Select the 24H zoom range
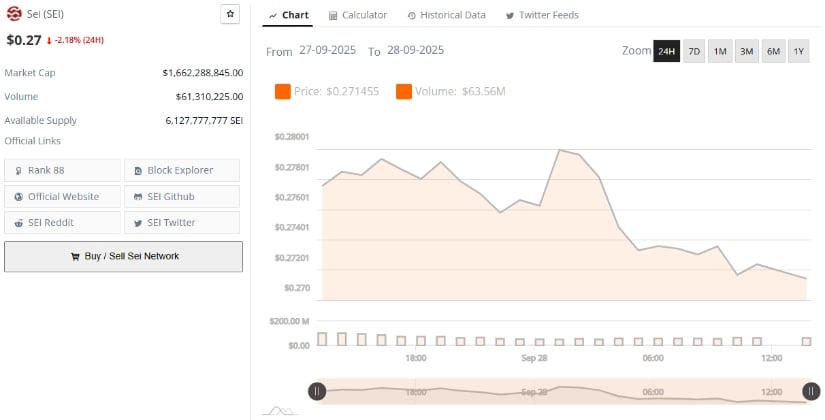This screenshot has height=420, width=825. point(666,51)
